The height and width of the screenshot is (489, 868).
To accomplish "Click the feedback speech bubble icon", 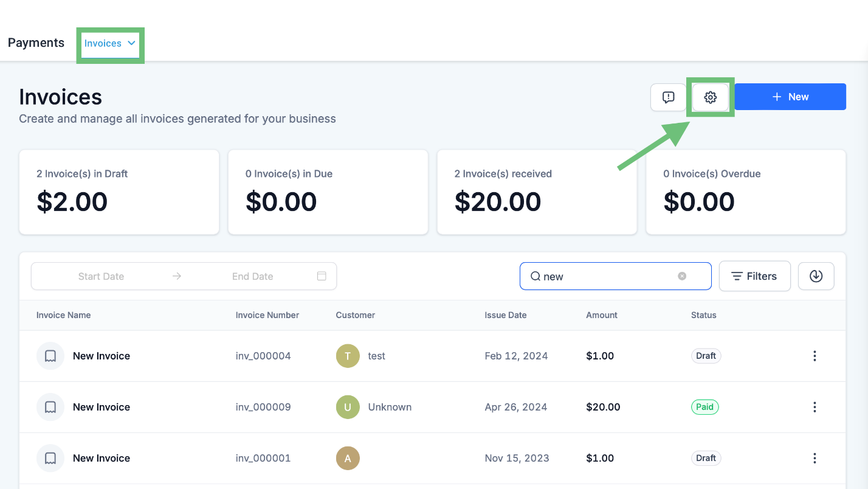I will click(669, 97).
